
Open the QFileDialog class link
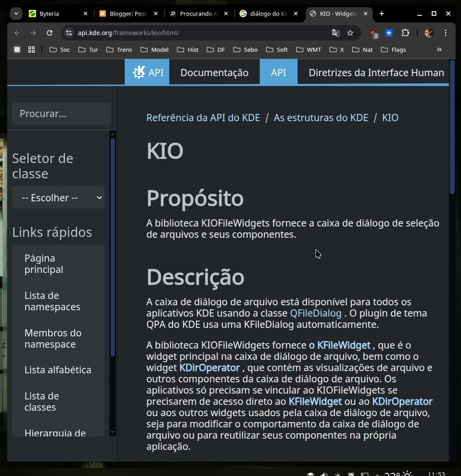[316, 313]
